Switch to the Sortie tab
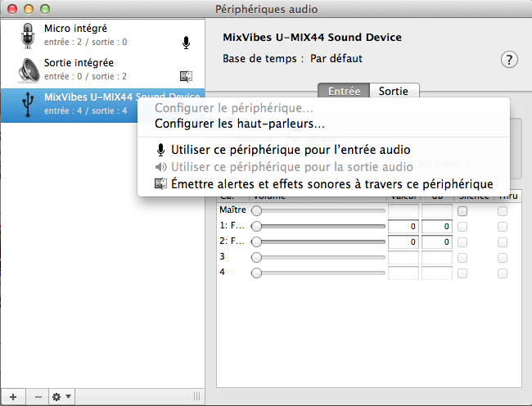Viewport: 532px width, 406px height. [394, 91]
